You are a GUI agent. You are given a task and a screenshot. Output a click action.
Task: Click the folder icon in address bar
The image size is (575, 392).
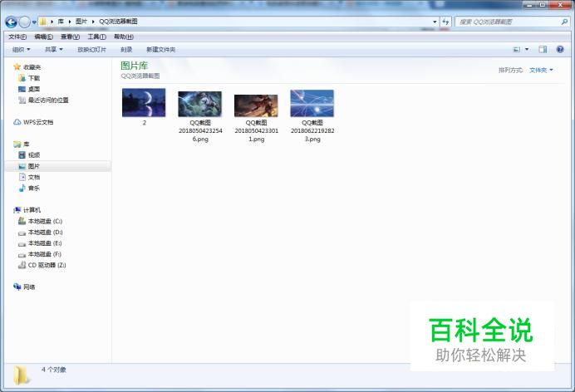43,22
